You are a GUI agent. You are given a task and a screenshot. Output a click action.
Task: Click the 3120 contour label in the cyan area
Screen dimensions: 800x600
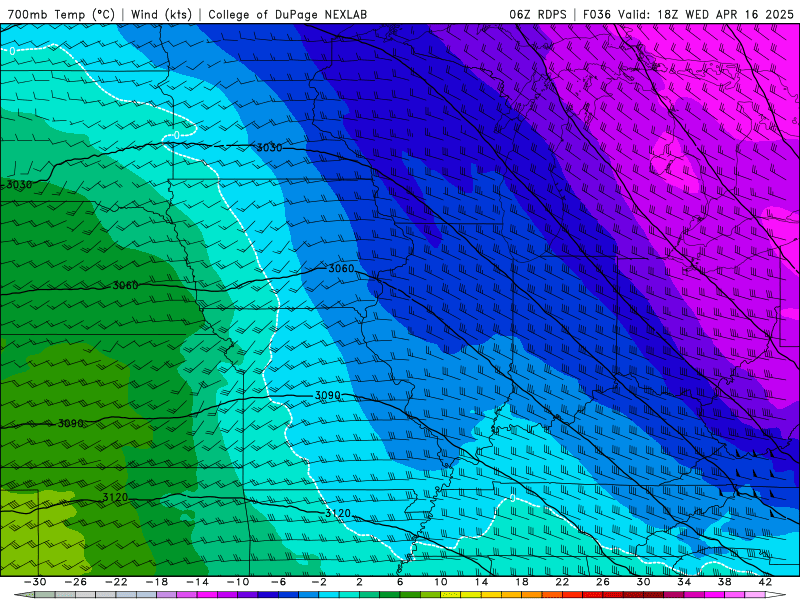pos(338,513)
